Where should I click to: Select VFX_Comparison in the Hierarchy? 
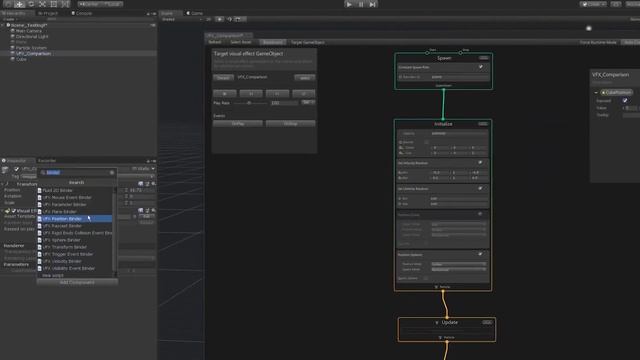click(33, 53)
